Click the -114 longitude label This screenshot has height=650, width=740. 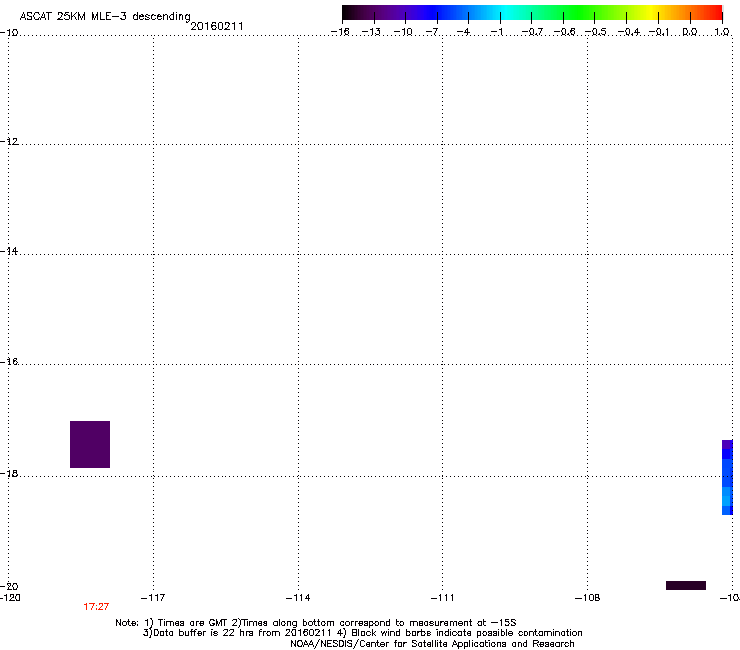(298, 598)
